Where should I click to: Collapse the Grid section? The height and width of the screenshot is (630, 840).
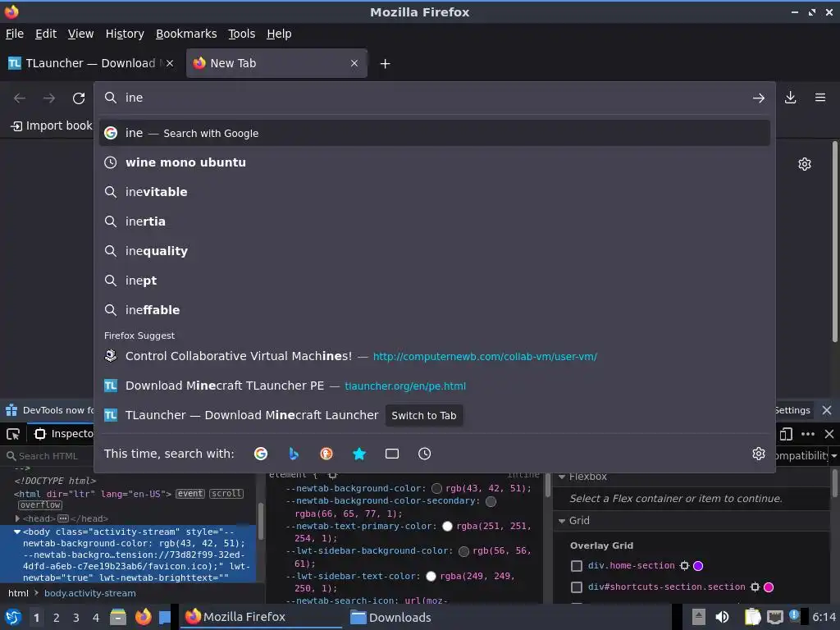pos(562,521)
